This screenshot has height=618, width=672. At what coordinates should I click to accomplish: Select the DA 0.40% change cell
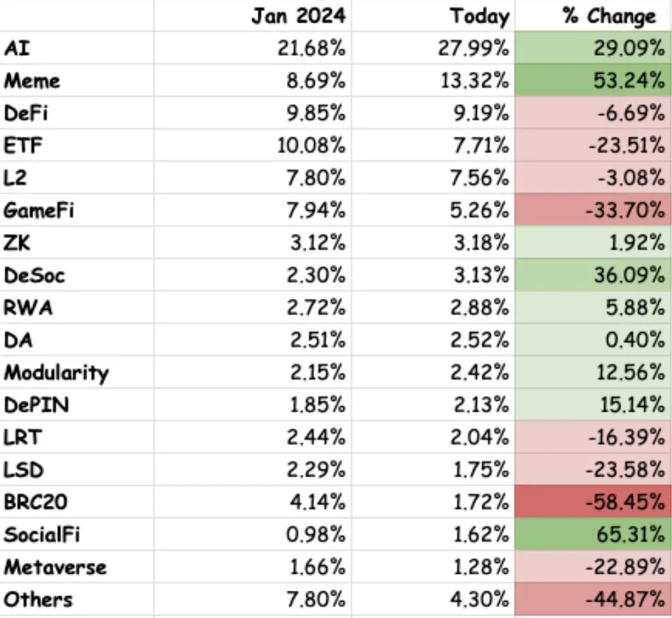tap(593, 340)
